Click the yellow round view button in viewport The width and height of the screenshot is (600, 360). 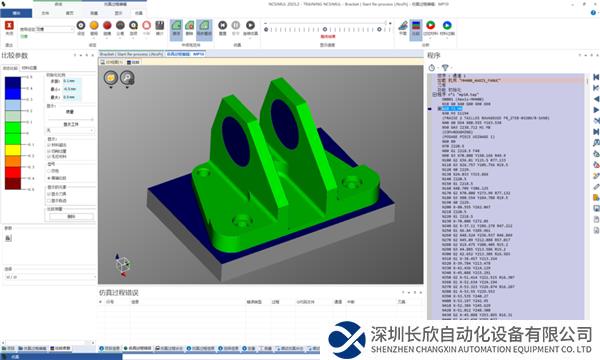pos(111,78)
